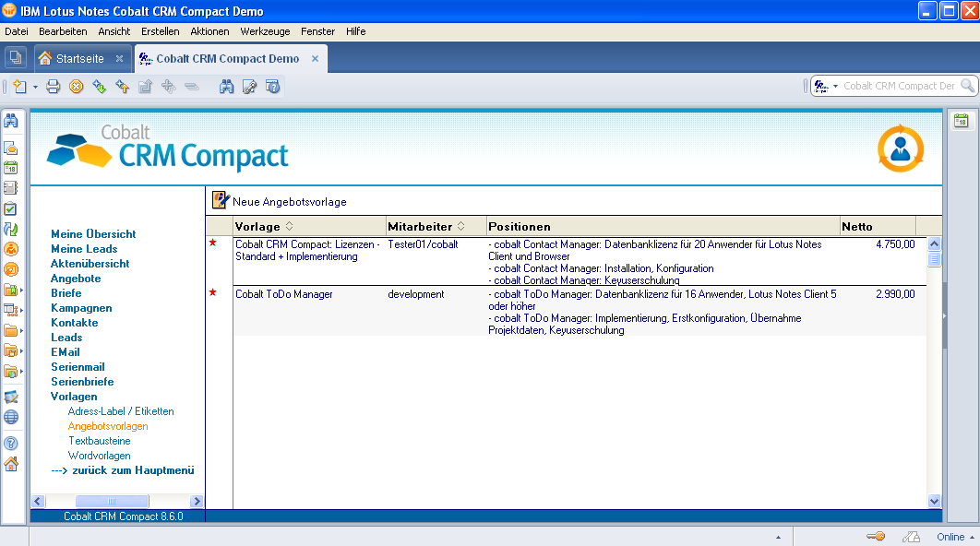Screen dimensions: 980x546
Task: Click Neue Angebotsvorlage button
Action: (279, 201)
